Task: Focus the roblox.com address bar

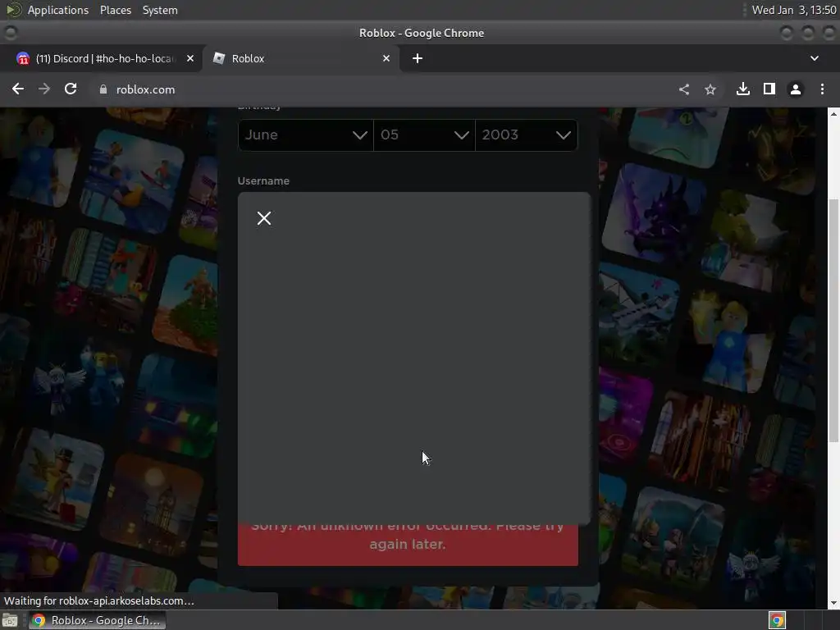Action: (375, 89)
